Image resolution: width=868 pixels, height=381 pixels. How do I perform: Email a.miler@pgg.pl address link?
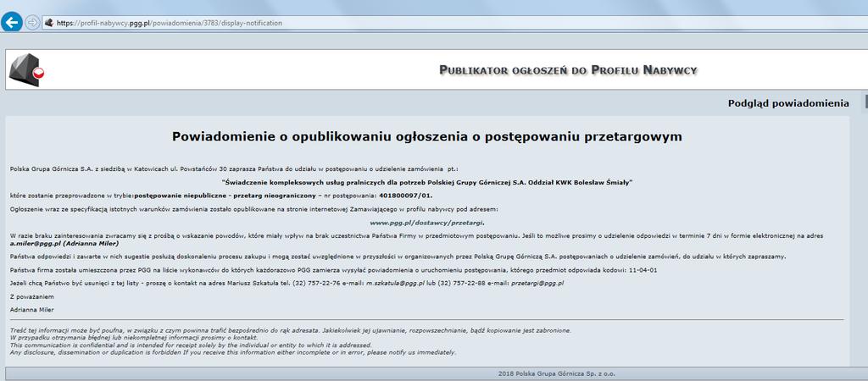click(x=35, y=243)
